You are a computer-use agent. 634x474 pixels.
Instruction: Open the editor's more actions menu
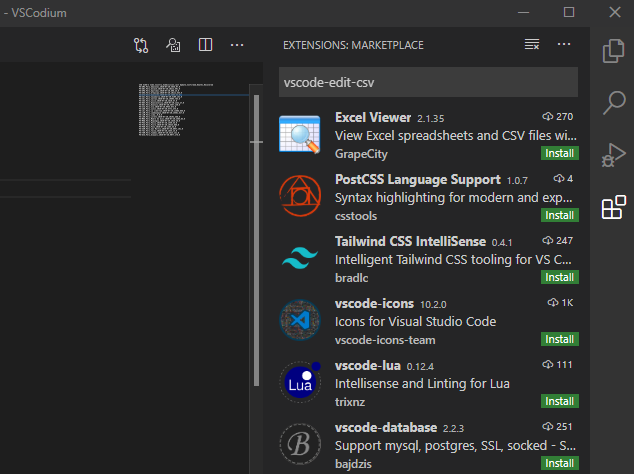click(x=237, y=45)
